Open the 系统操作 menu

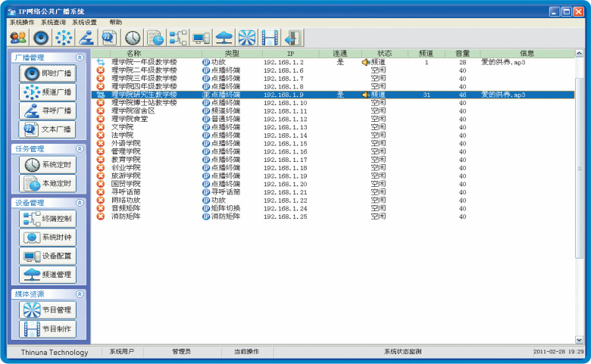[21, 23]
